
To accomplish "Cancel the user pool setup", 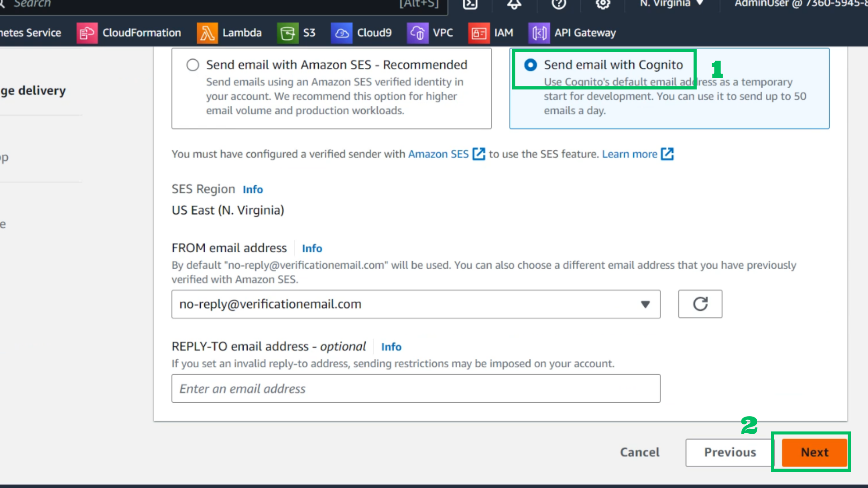I will point(639,452).
